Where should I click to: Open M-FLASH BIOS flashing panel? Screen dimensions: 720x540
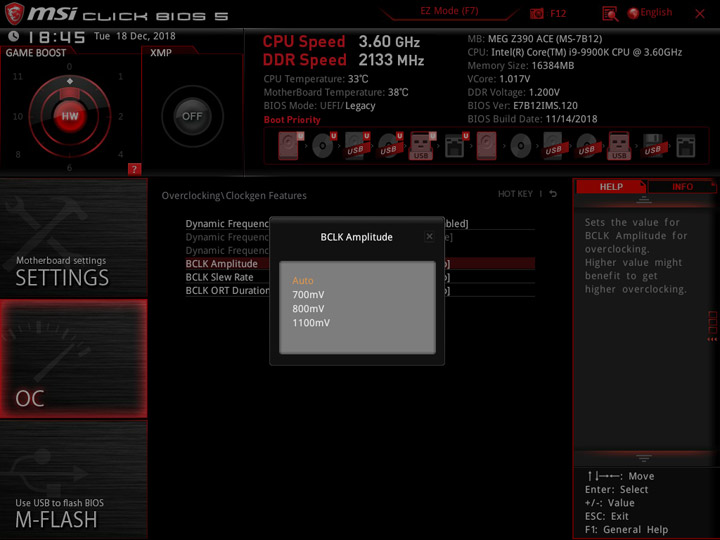[x=73, y=479]
